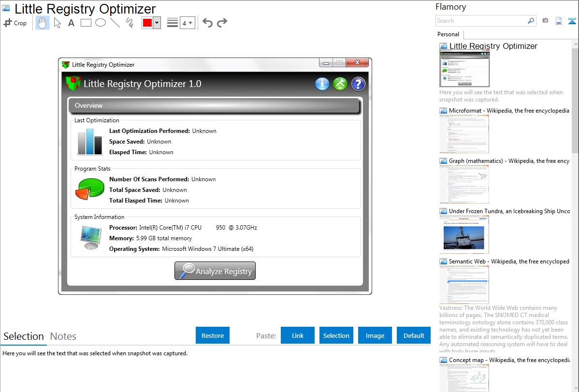The image size is (579, 392).
Task: Open the line width 4 dropdown
Action: tap(188, 23)
